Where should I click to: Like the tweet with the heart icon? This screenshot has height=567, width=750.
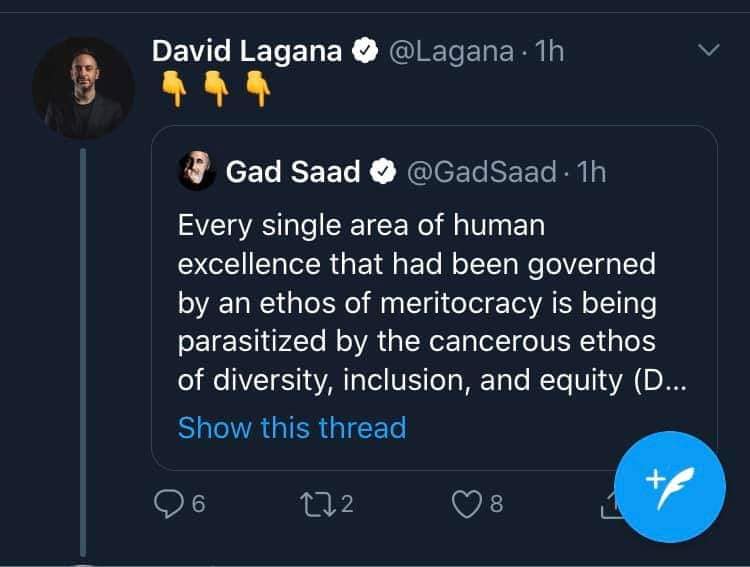tap(466, 504)
